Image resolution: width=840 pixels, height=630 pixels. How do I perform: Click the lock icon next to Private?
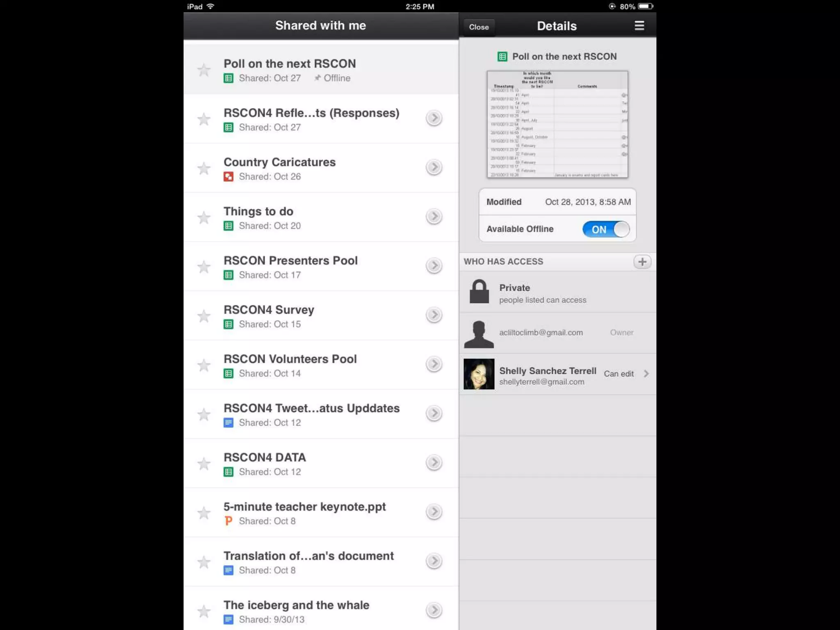[x=479, y=292]
